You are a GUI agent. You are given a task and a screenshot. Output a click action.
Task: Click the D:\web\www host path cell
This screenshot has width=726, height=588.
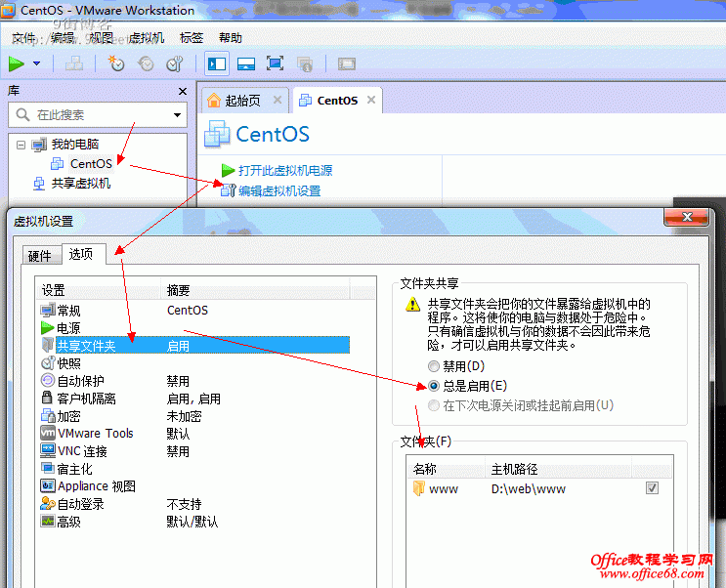pos(529,489)
